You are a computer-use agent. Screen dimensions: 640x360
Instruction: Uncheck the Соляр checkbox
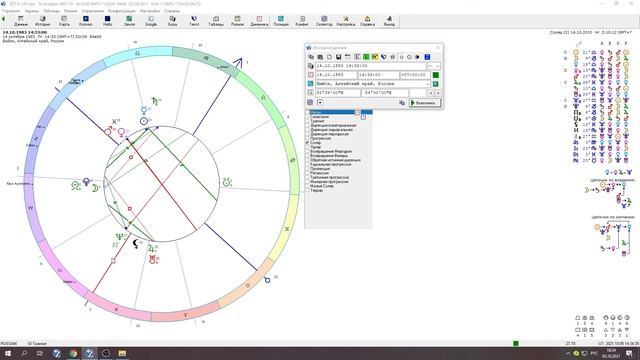tap(307, 143)
